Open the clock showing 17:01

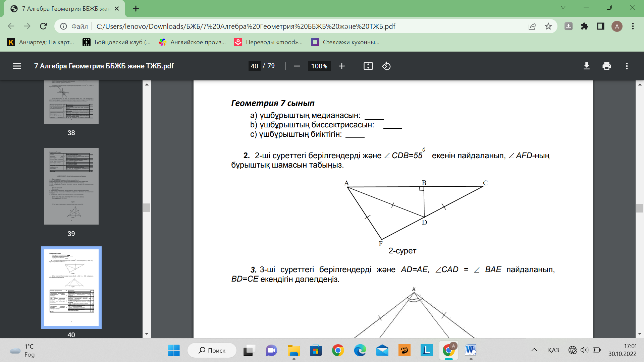tap(623, 350)
